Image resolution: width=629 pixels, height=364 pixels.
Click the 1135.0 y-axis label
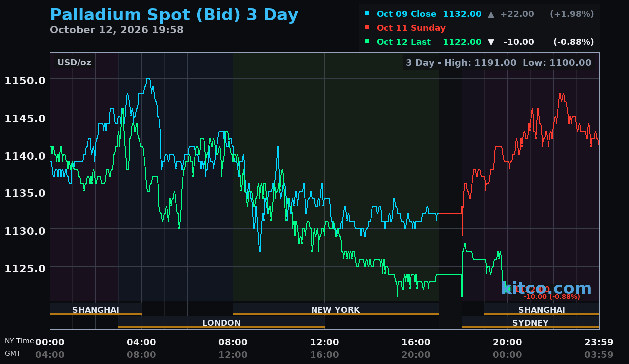(x=25, y=193)
